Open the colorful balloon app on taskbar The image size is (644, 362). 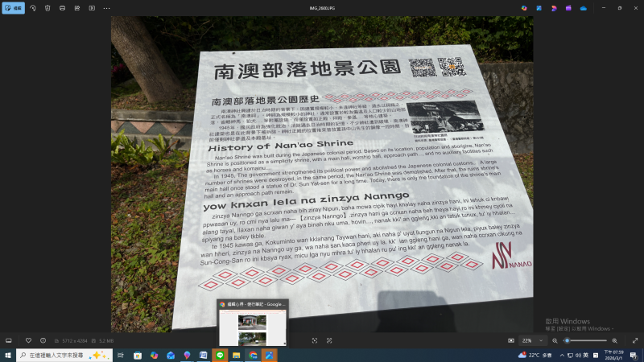[x=187, y=356]
